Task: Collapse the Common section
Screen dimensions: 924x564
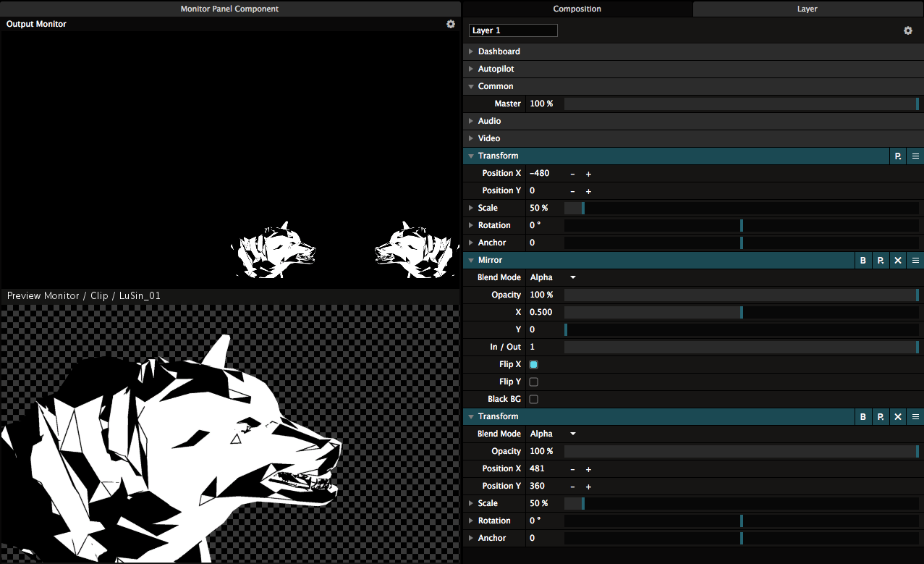Action: pos(471,86)
